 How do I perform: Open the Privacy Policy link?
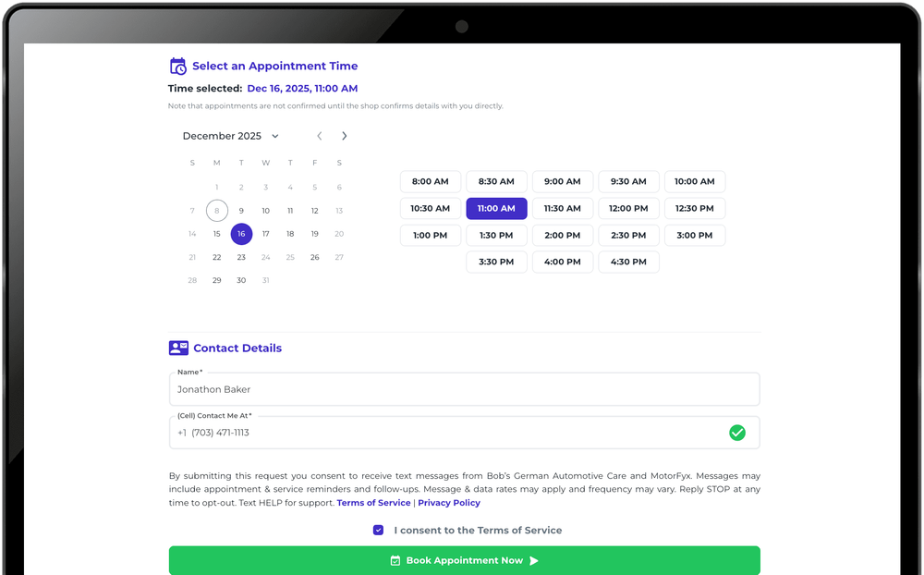click(449, 503)
